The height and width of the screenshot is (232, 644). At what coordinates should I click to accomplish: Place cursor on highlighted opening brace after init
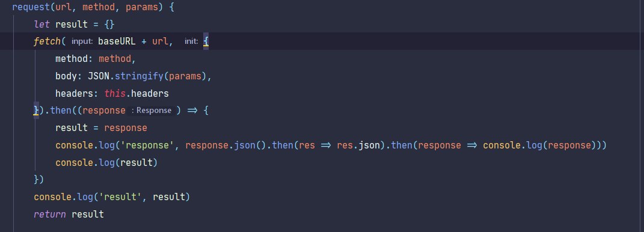[x=206, y=41]
